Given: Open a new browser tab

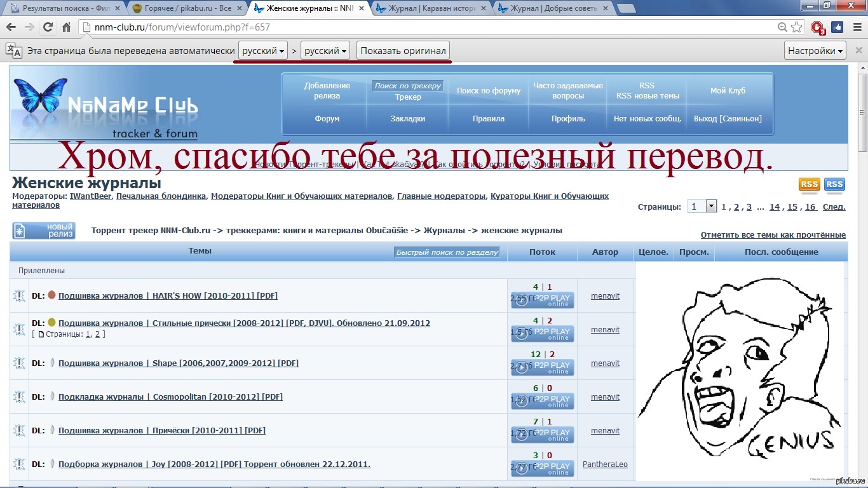Looking at the screenshot, I should [627, 8].
